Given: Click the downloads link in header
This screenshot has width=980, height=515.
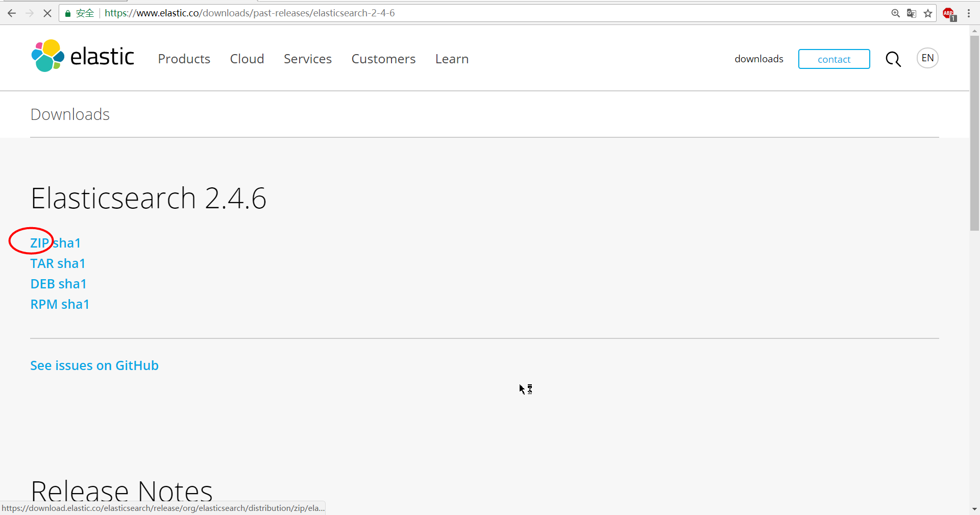Looking at the screenshot, I should pyautogui.click(x=758, y=59).
